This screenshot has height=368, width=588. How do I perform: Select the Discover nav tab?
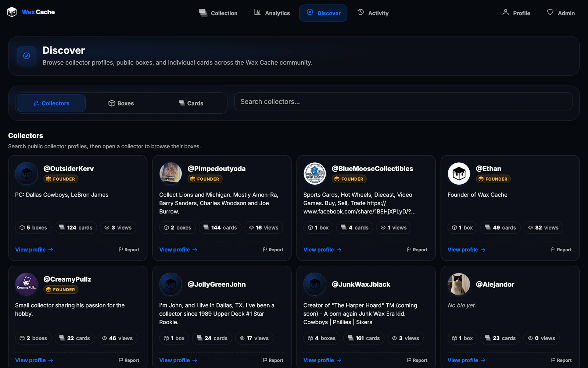point(323,13)
